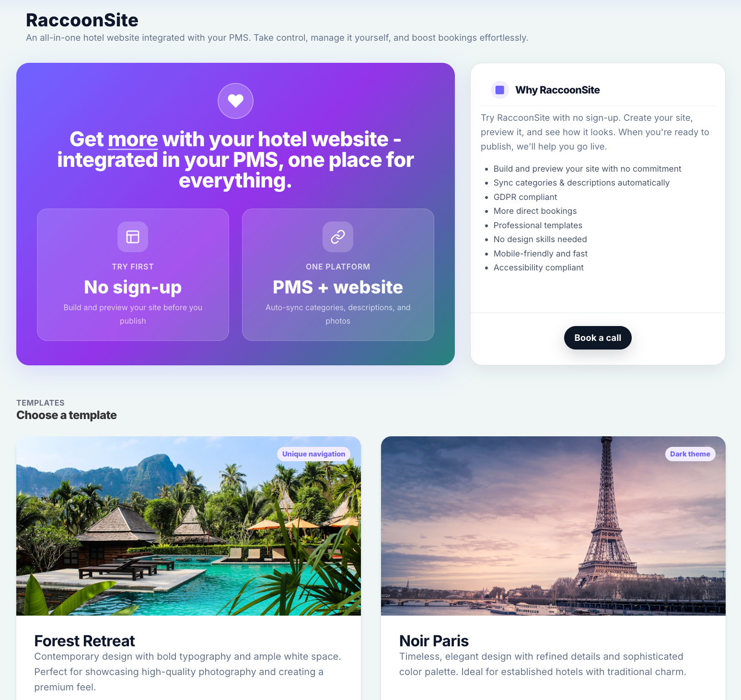
Task: Click the Why RaccoonSite heading
Action: [557, 90]
